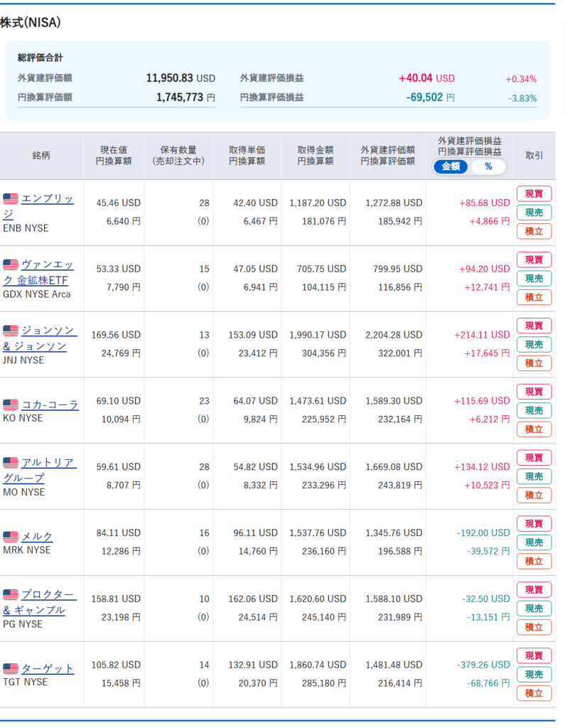Click 積立 button in MRK row

[534, 561]
